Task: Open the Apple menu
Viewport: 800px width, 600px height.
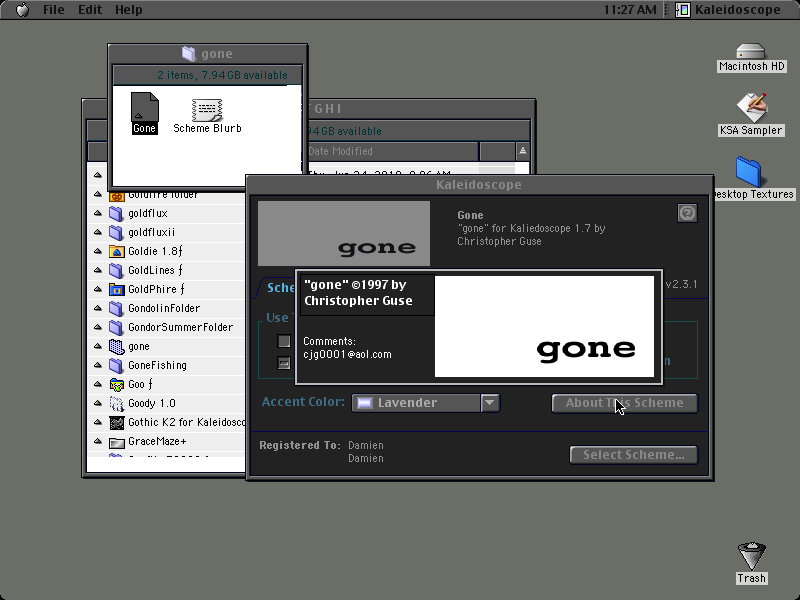Action: pyautogui.click(x=22, y=10)
